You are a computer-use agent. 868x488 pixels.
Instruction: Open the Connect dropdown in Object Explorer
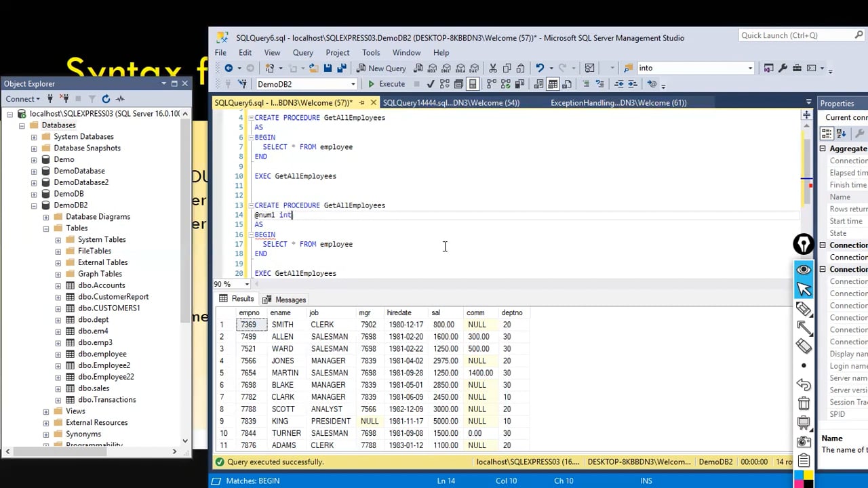click(x=22, y=99)
